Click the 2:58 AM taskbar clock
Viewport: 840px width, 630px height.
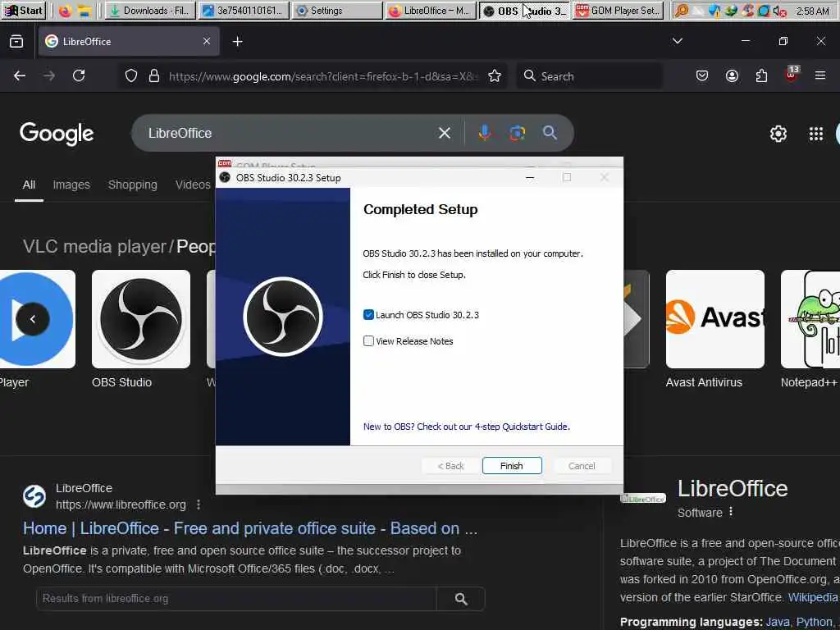click(x=813, y=11)
